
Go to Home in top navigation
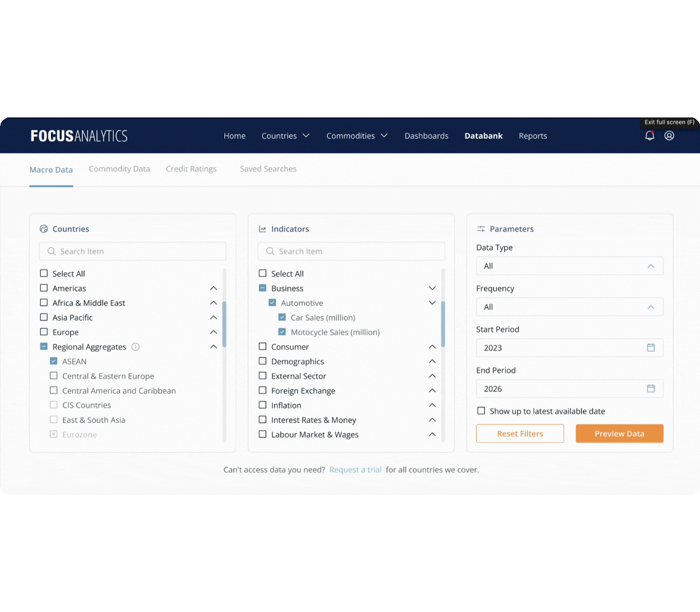coord(235,136)
